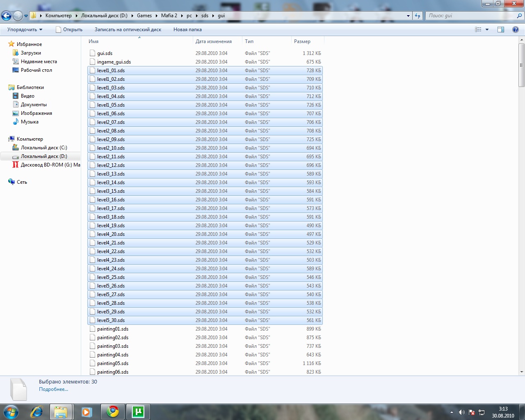
Task: Select Библиотеки in the navigation pane
Action: coord(30,87)
